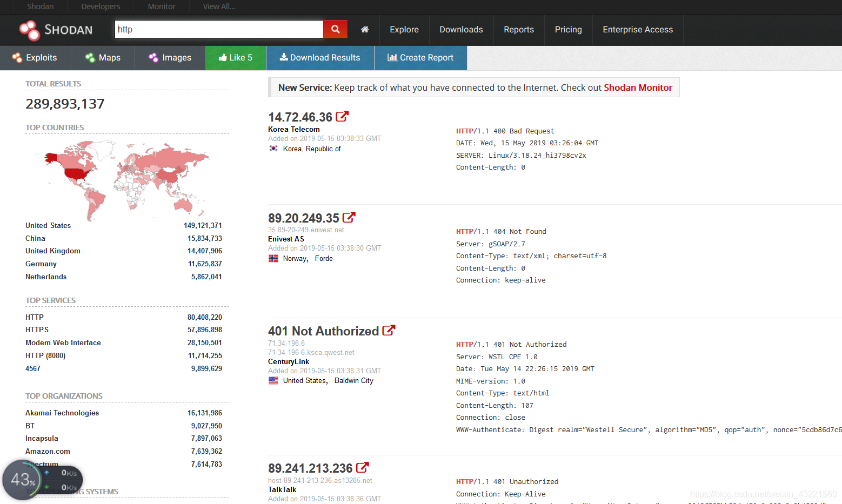The width and height of the screenshot is (842, 504).
Task: Click Create Report button
Action: [x=420, y=58]
